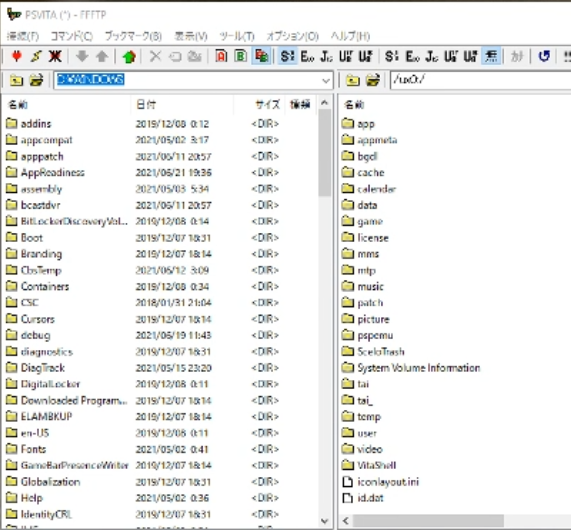The height and width of the screenshot is (530, 571).
Task: Select the Fonts folder
Action: click(26, 449)
